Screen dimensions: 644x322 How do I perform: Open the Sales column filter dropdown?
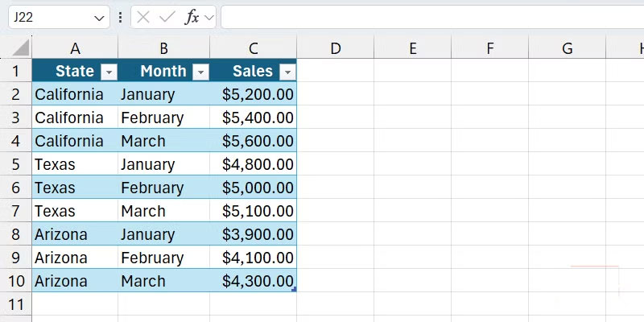click(x=287, y=72)
